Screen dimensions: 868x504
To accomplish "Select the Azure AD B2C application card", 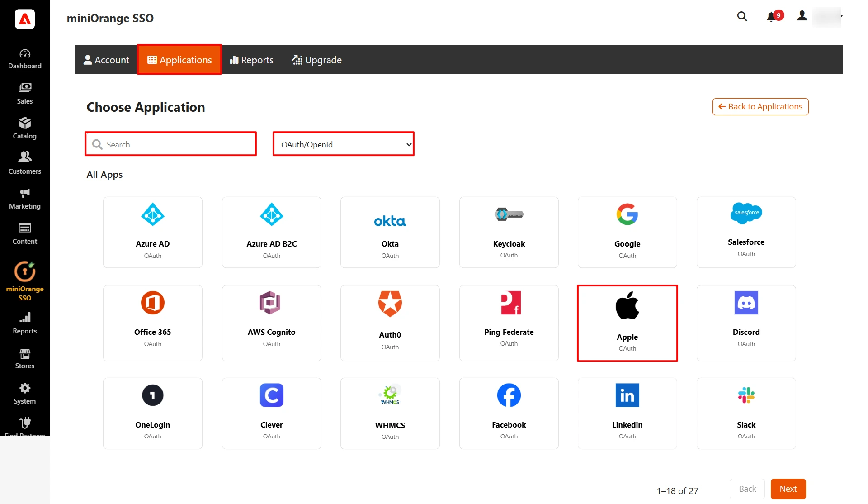I will tap(272, 232).
